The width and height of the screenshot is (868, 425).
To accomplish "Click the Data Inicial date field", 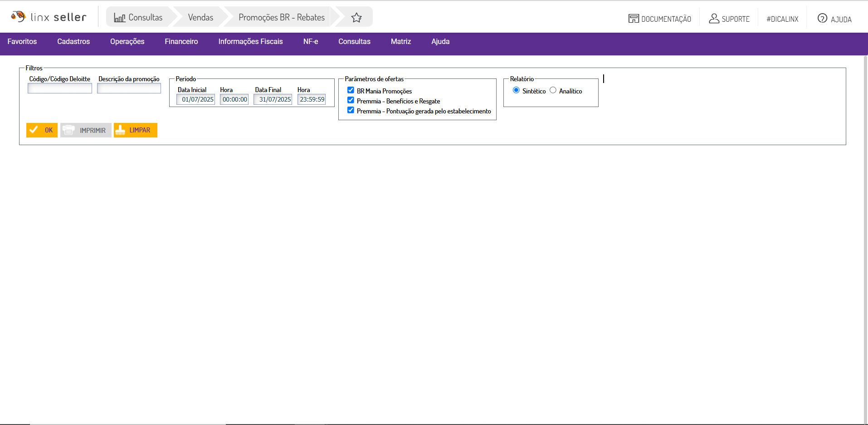I will tap(195, 99).
